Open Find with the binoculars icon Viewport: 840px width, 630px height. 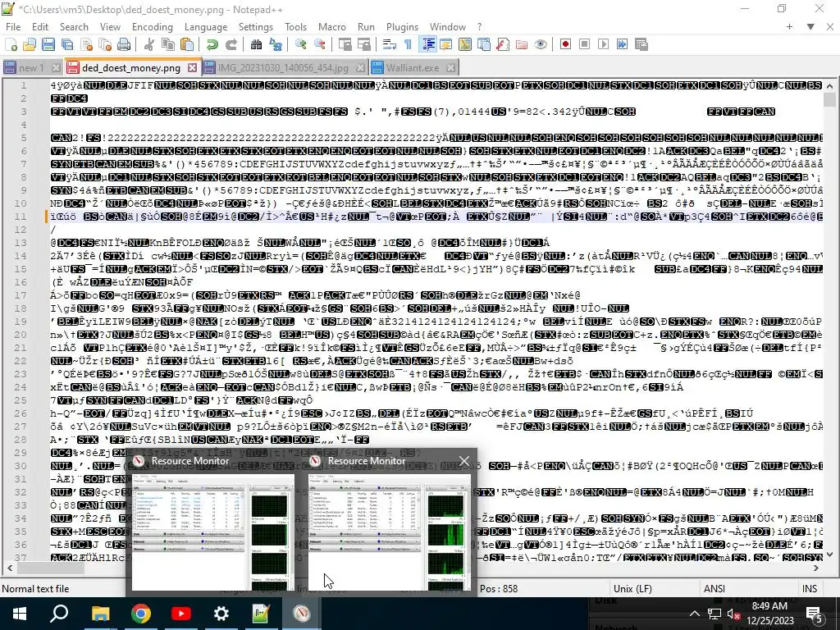tap(256, 44)
